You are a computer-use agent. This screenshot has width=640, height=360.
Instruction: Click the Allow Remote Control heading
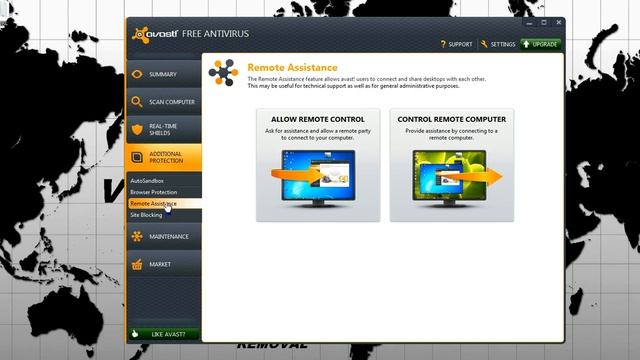pyautogui.click(x=318, y=119)
